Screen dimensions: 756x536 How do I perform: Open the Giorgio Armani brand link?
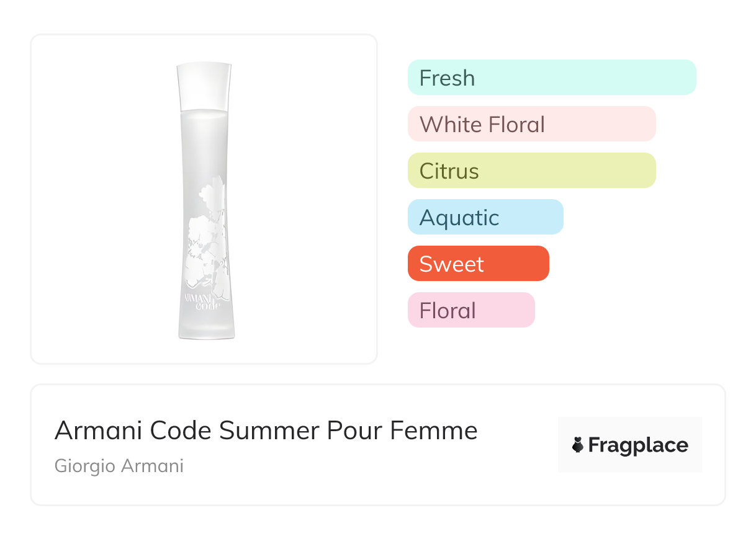click(x=119, y=466)
